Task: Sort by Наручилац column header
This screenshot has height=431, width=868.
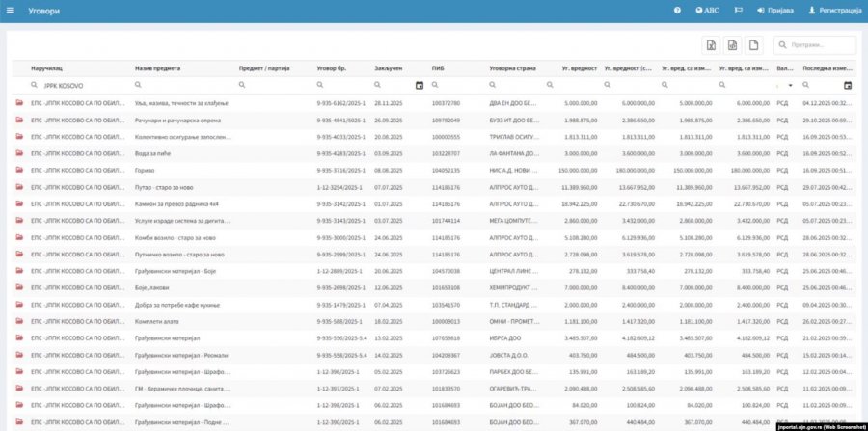Action: click(47, 68)
